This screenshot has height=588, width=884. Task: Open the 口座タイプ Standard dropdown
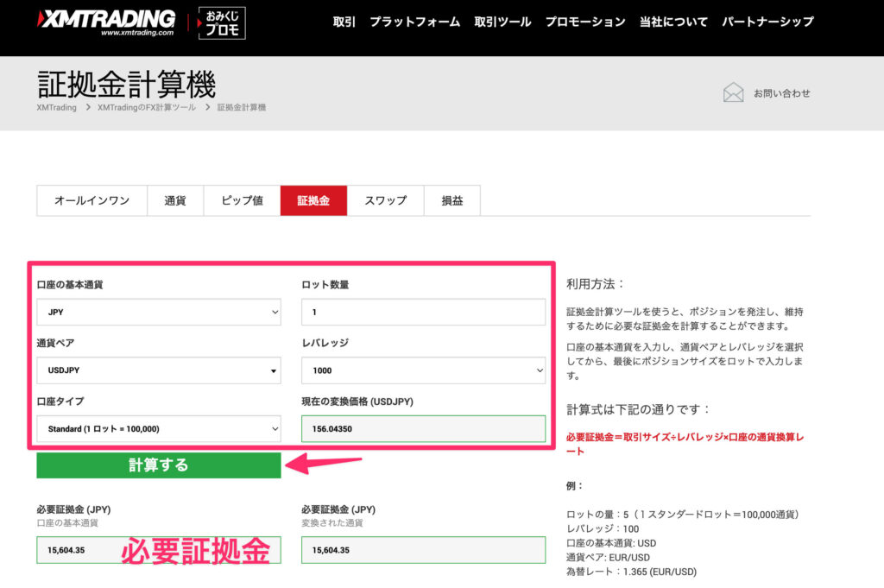click(159, 428)
